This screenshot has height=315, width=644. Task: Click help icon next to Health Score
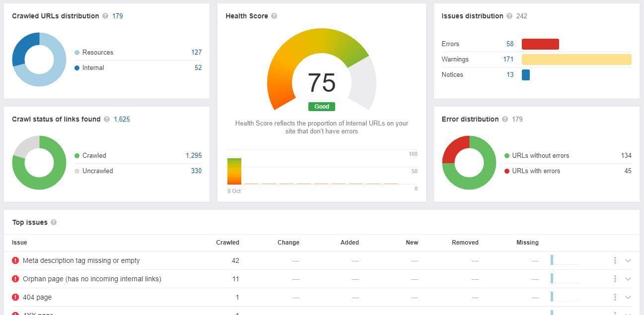click(274, 16)
